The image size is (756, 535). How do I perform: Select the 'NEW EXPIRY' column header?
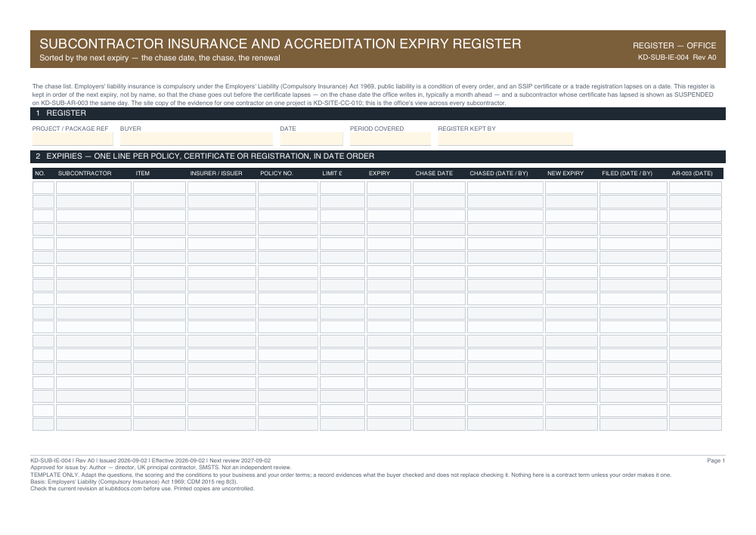(x=565, y=174)
